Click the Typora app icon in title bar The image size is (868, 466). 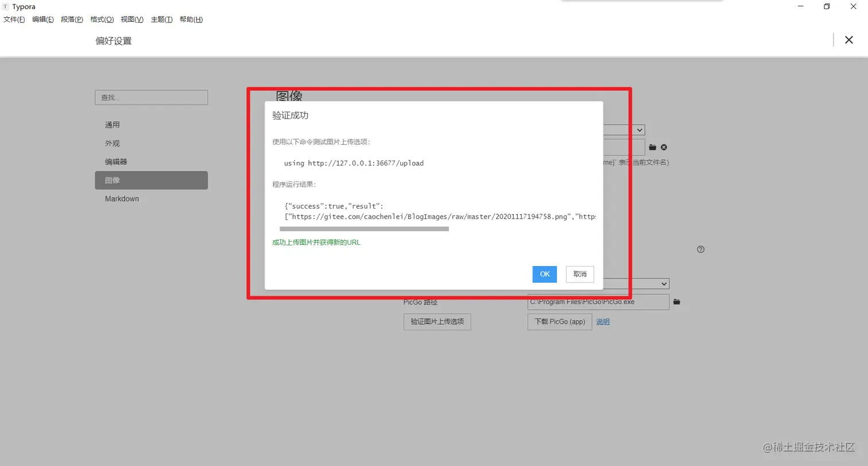coord(6,7)
